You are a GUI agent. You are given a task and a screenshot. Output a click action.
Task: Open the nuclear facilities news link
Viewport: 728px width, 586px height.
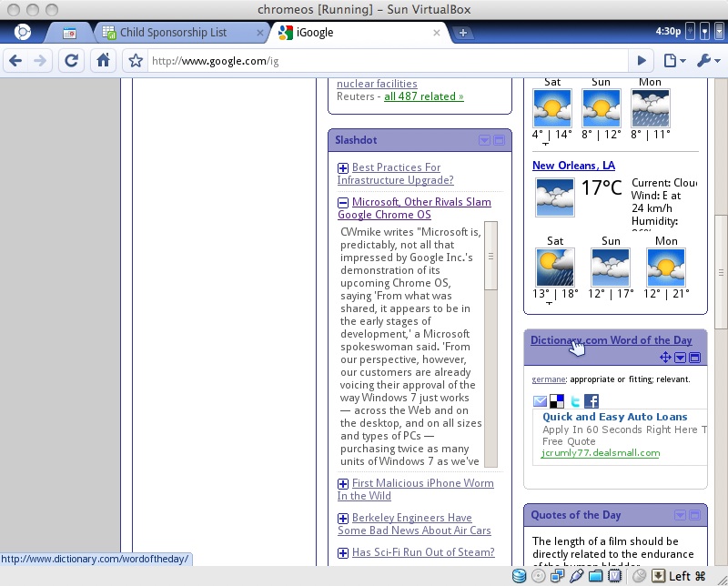pos(377,84)
